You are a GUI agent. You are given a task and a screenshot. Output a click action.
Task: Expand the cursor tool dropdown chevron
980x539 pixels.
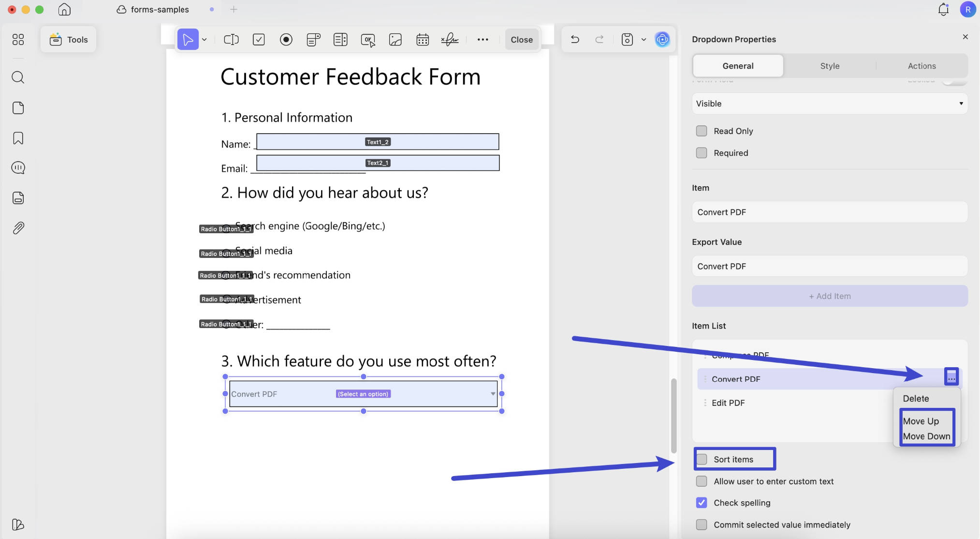coord(205,40)
